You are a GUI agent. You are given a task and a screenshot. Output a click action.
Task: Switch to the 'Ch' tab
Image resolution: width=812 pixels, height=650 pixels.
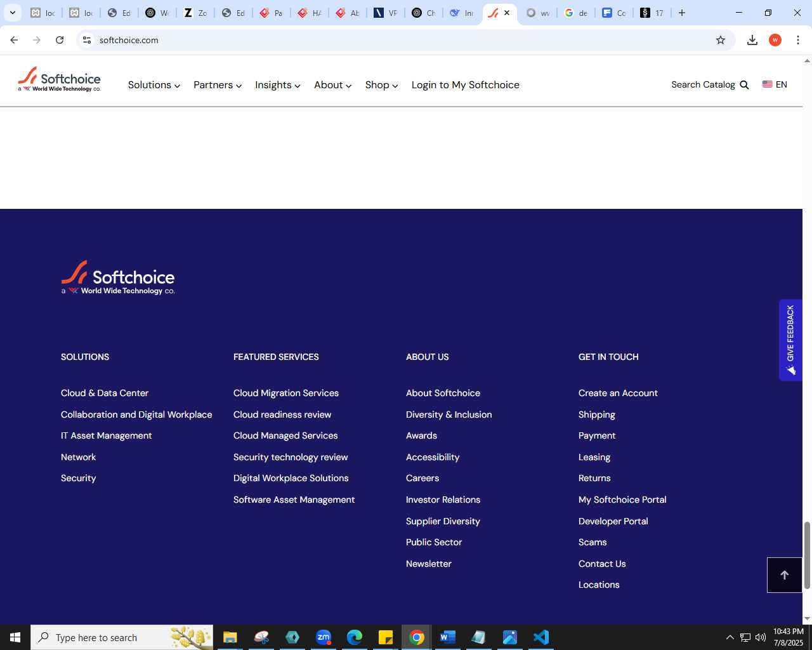point(424,13)
